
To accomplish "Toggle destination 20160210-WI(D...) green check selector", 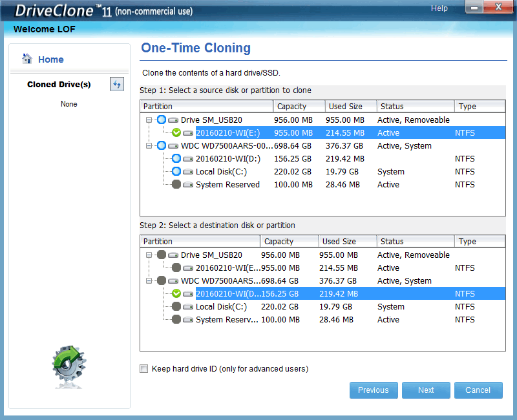I will click(x=176, y=293).
